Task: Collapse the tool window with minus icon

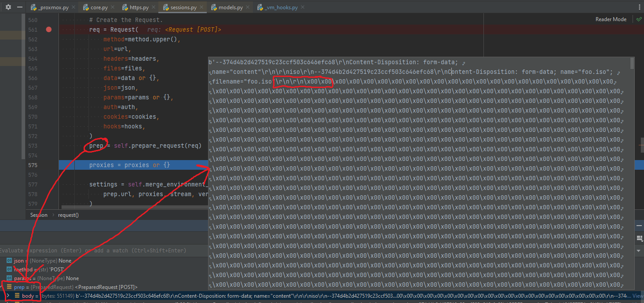Action: click(x=19, y=7)
